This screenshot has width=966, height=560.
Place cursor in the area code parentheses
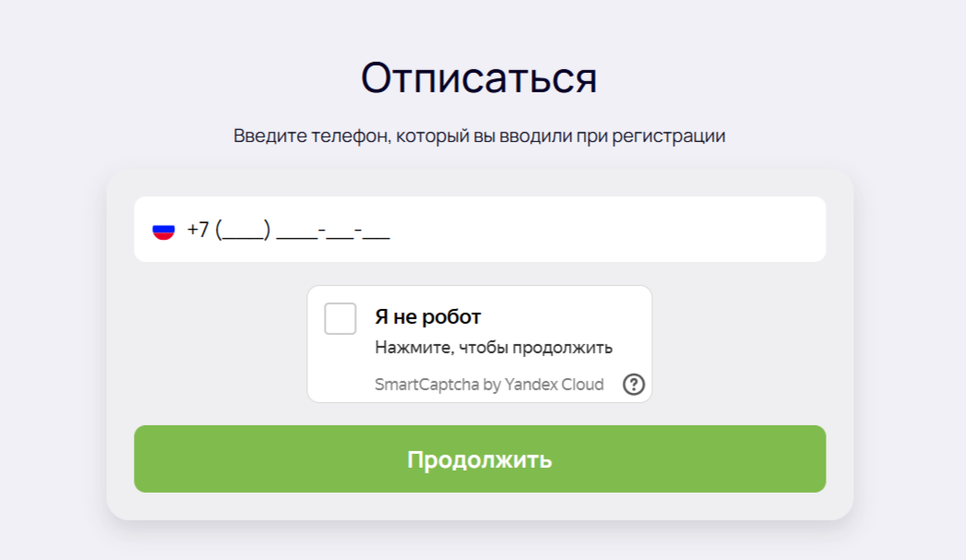tap(243, 231)
